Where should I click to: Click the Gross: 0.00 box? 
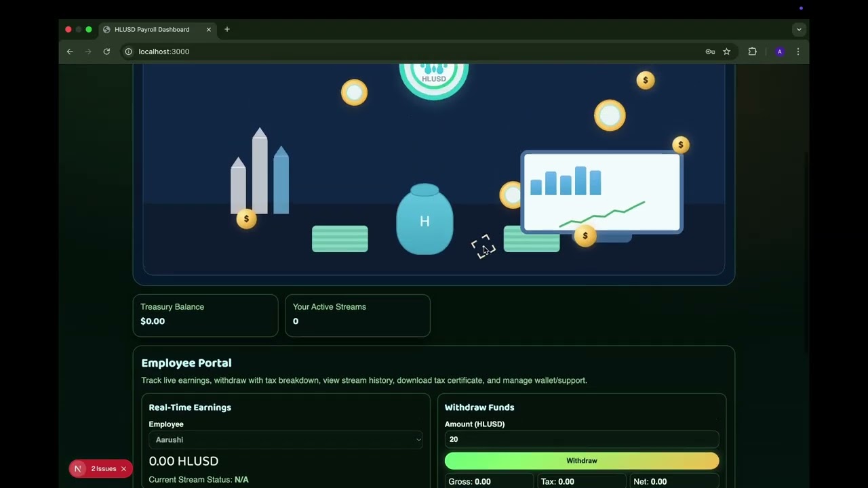point(490,481)
